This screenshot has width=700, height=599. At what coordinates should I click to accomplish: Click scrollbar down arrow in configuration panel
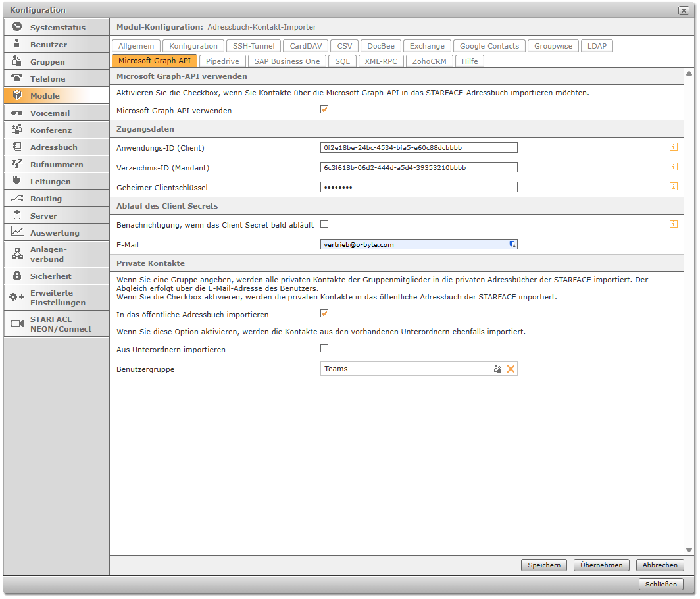tap(689, 550)
